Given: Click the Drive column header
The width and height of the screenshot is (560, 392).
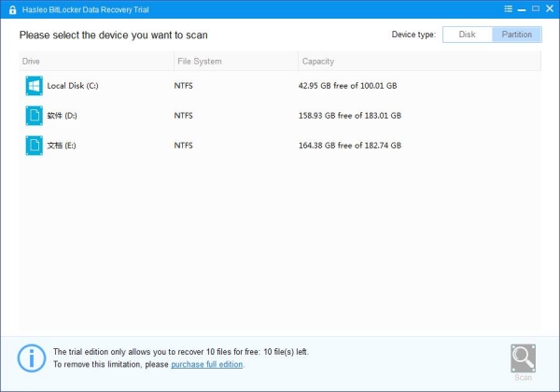Looking at the screenshot, I should [x=96, y=61].
